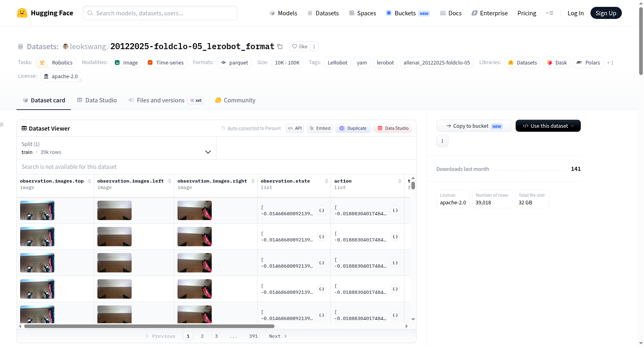Sort the observation.images.top column
644x347 pixels.
pyautogui.click(x=89, y=181)
